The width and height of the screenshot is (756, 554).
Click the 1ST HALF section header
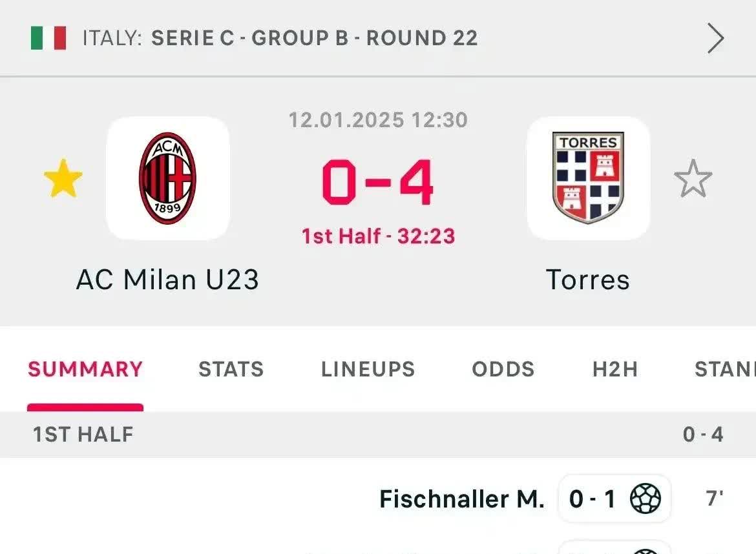click(x=378, y=435)
